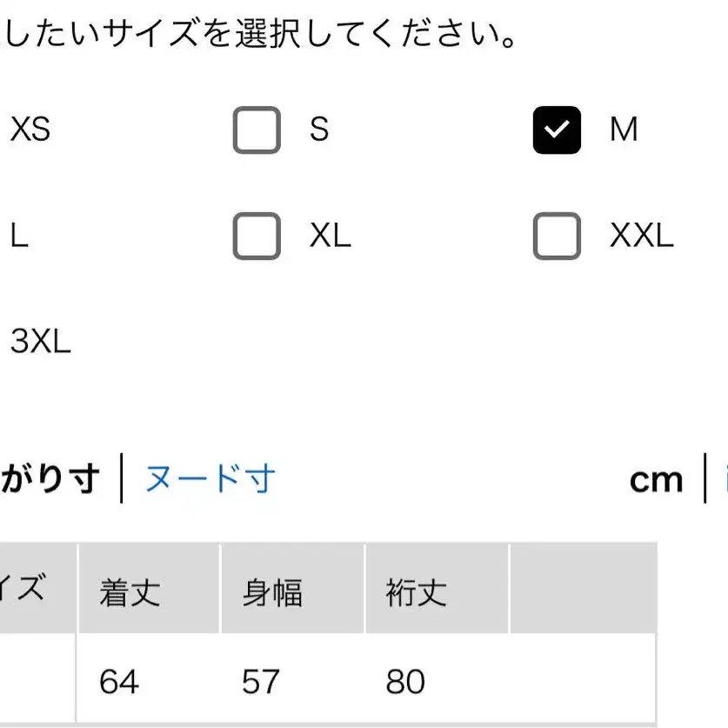Uncheck the selected M size checkbox

[x=556, y=130]
